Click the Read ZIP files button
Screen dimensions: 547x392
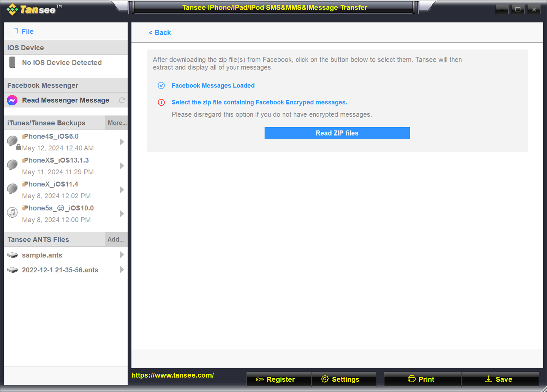337,133
